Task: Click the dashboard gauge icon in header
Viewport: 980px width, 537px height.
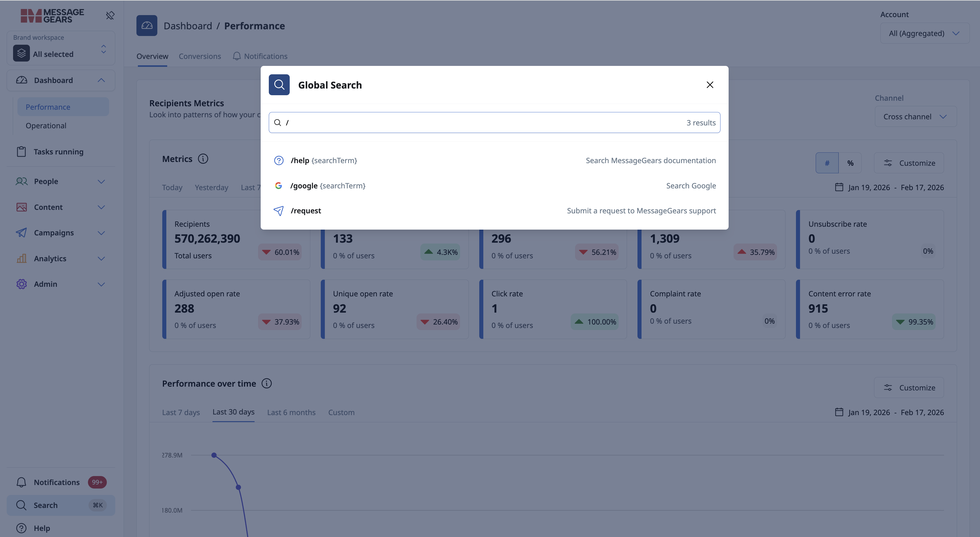Action: point(147,26)
